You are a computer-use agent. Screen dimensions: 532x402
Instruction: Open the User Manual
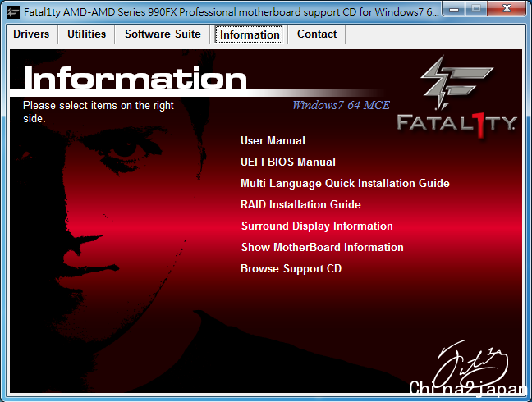[x=273, y=140]
